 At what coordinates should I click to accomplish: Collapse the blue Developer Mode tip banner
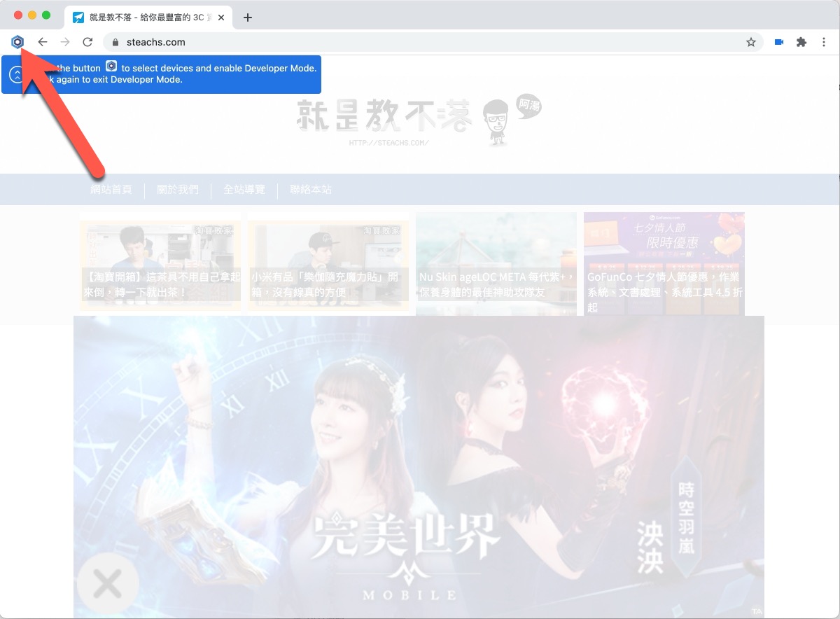point(17,75)
